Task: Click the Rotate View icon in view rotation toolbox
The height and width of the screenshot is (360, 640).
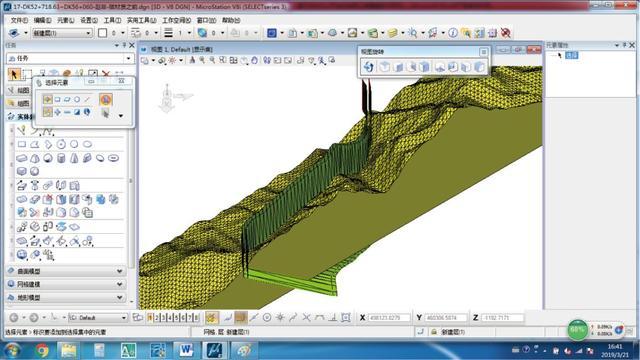Action: [369, 67]
